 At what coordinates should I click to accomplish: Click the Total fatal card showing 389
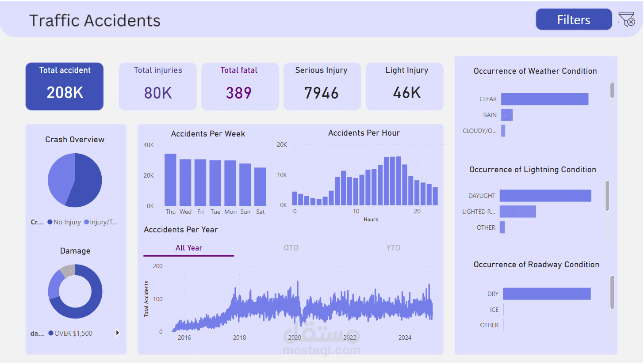(x=240, y=86)
